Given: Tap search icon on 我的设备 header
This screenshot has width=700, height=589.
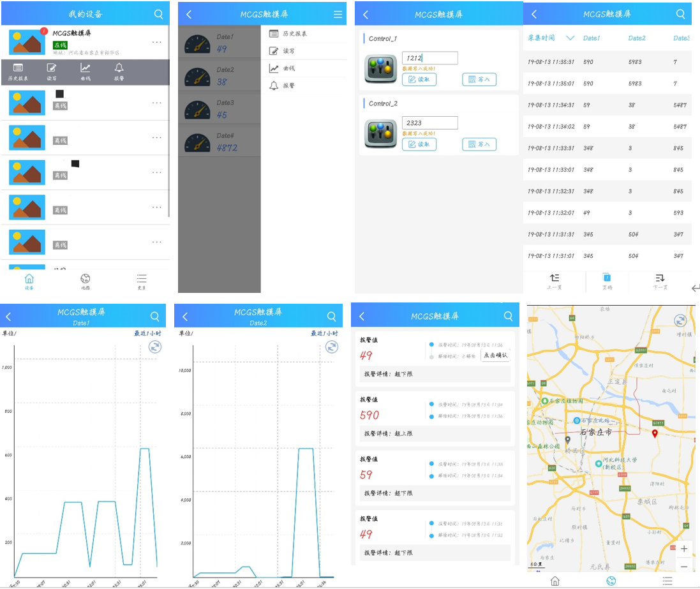Looking at the screenshot, I should point(158,14).
